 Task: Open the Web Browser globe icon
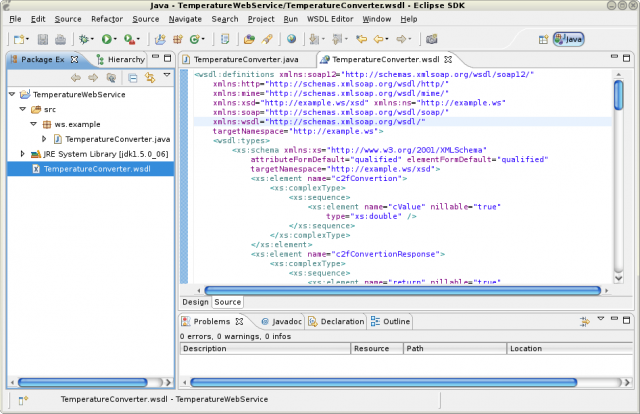(291, 39)
